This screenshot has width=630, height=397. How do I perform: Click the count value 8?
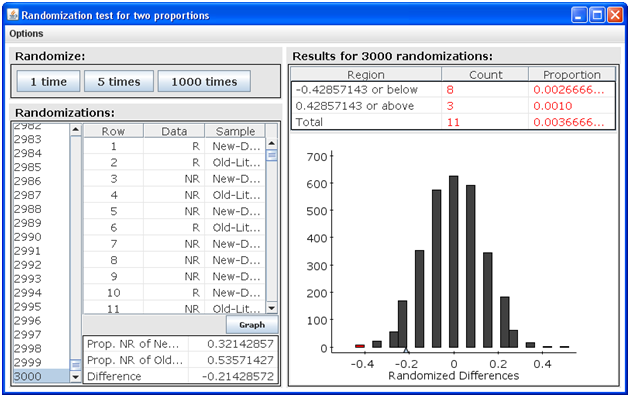click(450, 90)
